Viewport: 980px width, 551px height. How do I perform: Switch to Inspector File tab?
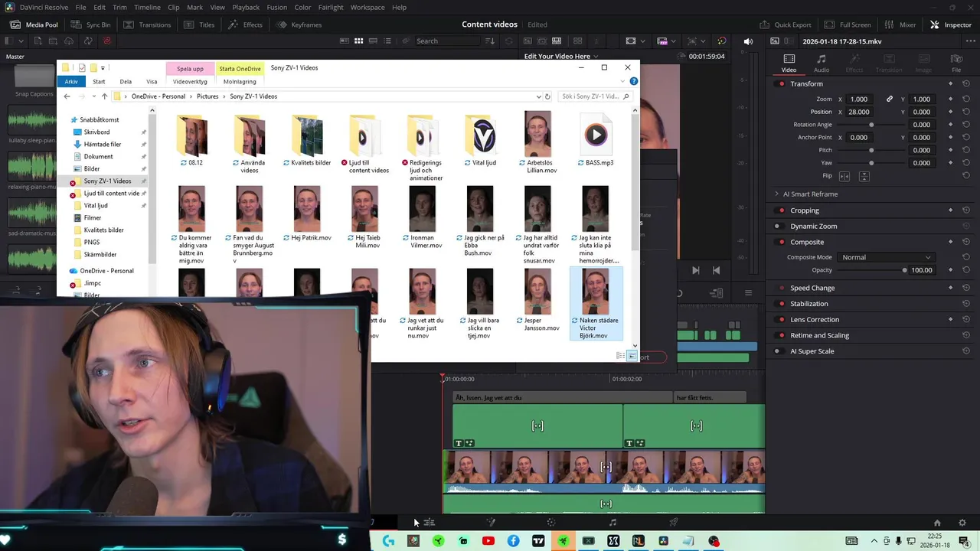click(x=956, y=64)
